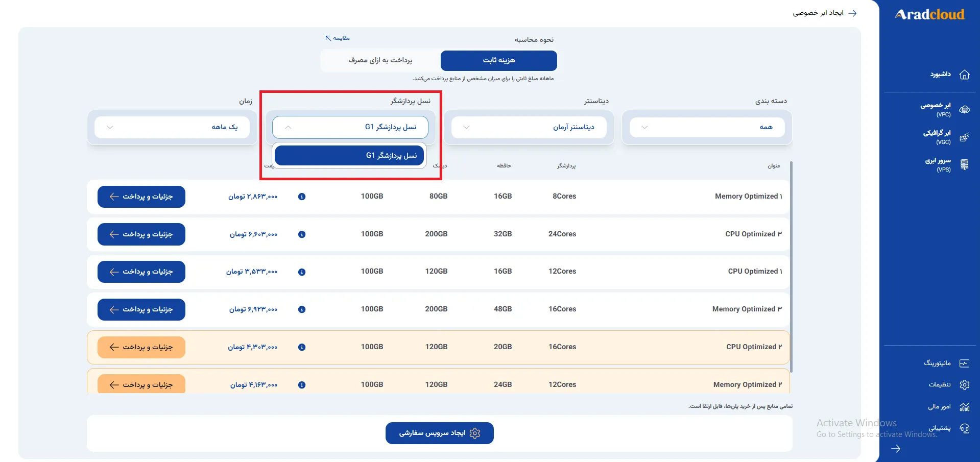Open the cloud server VPS sidebar icon
The width and height of the screenshot is (980, 462).
click(x=964, y=165)
